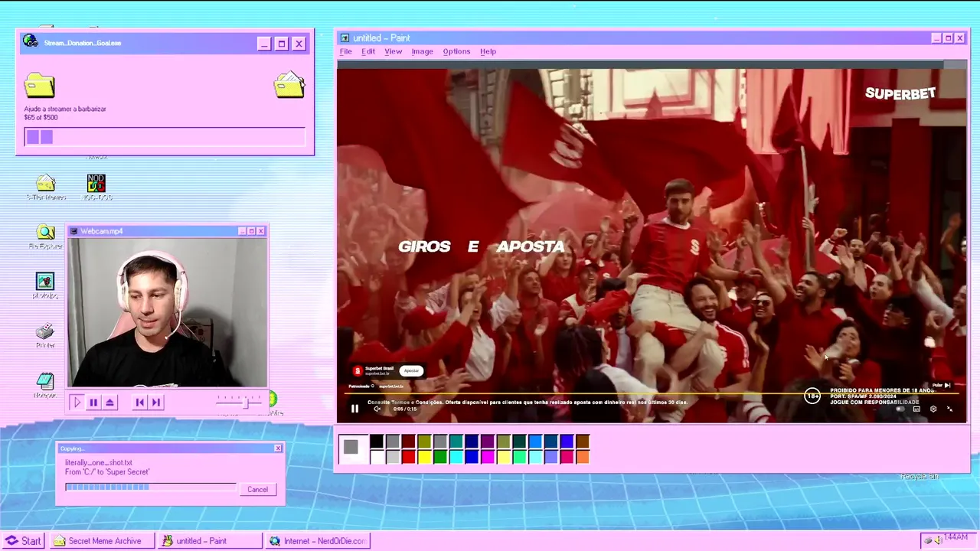This screenshot has height=551, width=980.
Task: Minimize the Webcam.mp4 window
Action: (242, 231)
